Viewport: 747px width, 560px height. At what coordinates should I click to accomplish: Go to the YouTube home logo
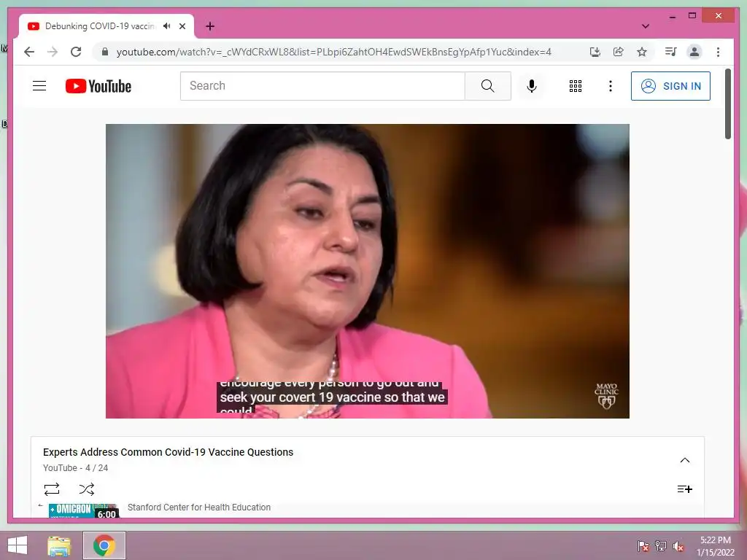tap(98, 86)
